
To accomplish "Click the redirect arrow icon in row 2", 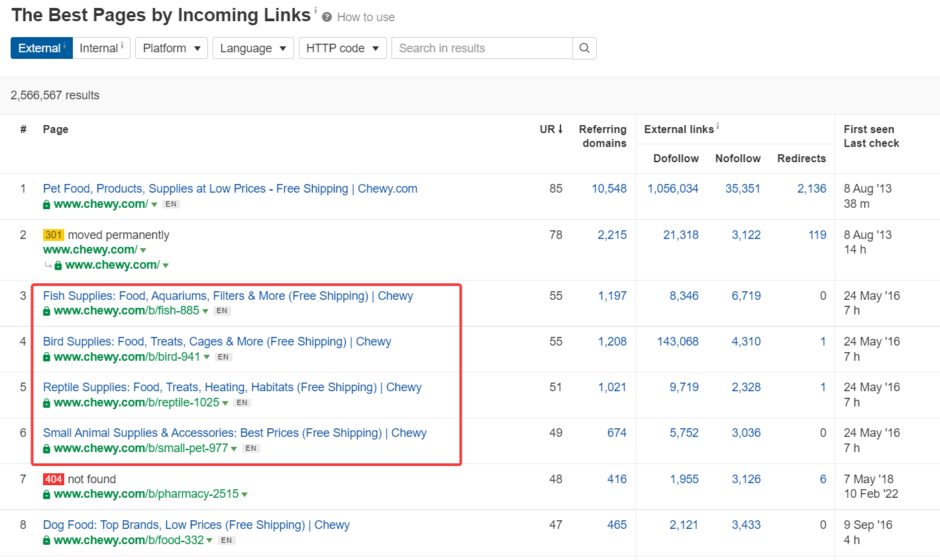I will [x=48, y=265].
